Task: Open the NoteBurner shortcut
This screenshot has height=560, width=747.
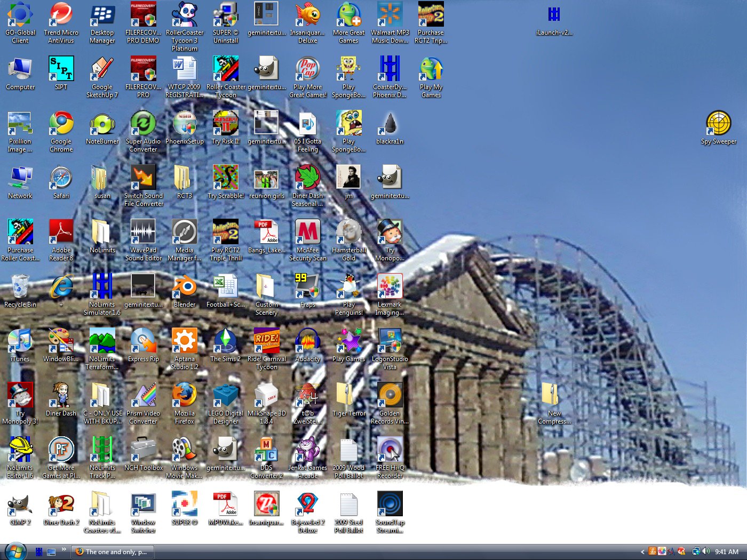Action: [x=102, y=127]
